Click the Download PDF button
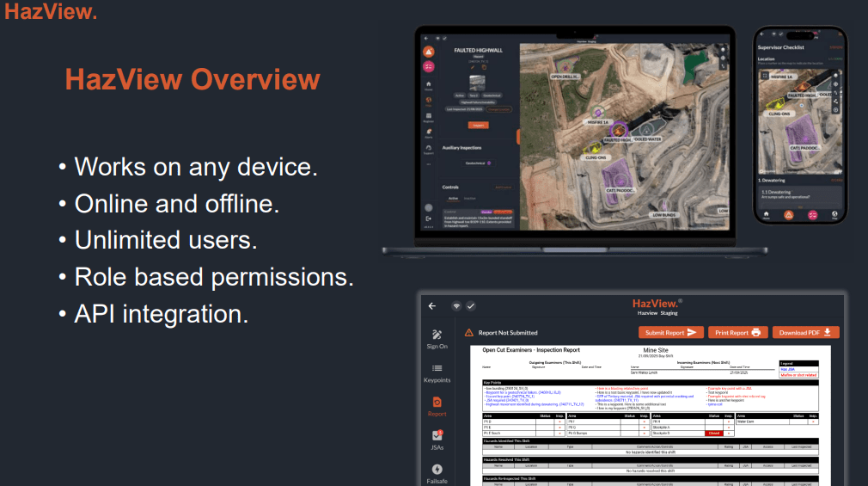868x486 pixels. click(x=804, y=332)
